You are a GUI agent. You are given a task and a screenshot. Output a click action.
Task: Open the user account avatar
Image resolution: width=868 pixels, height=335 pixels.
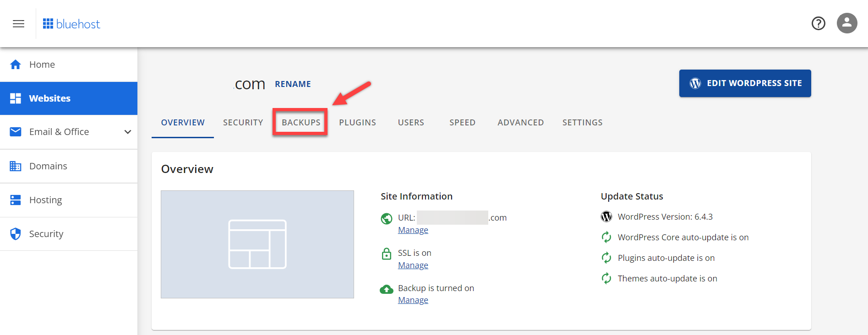(x=847, y=23)
